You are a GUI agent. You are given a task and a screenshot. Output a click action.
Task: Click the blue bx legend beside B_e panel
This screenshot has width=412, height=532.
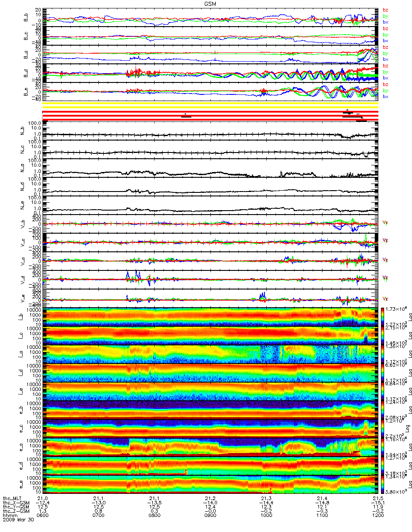pyautogui.click(x=385, y=96)
